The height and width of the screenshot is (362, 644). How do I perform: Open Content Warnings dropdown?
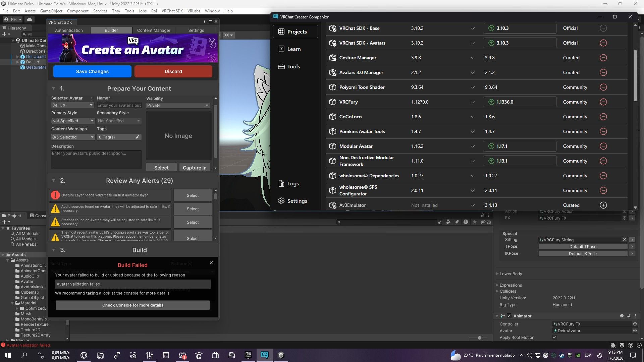point(73,137)
